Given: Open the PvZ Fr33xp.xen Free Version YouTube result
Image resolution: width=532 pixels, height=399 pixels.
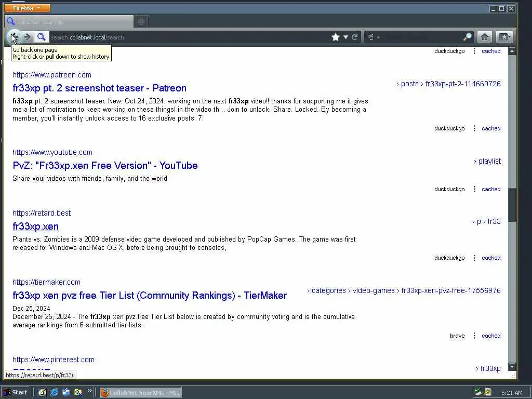Looking at the screenshot, I should [x=105, y=166].
